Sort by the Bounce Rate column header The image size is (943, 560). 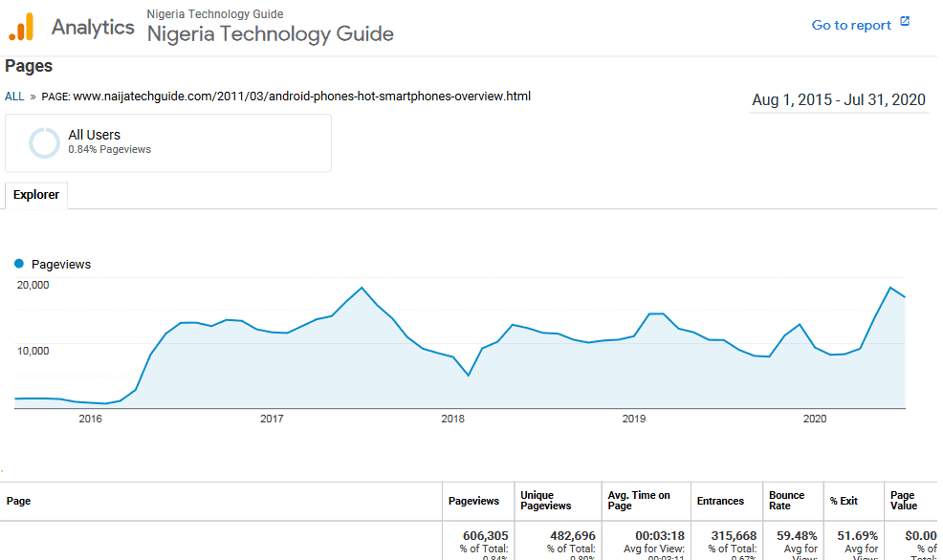coord(787,501)
